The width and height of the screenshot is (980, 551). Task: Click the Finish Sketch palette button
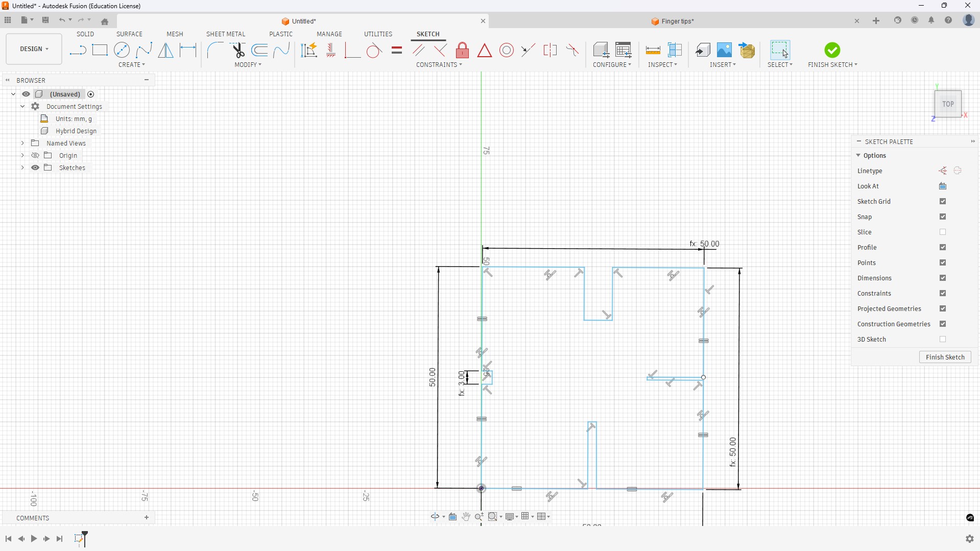pos(945,357)
